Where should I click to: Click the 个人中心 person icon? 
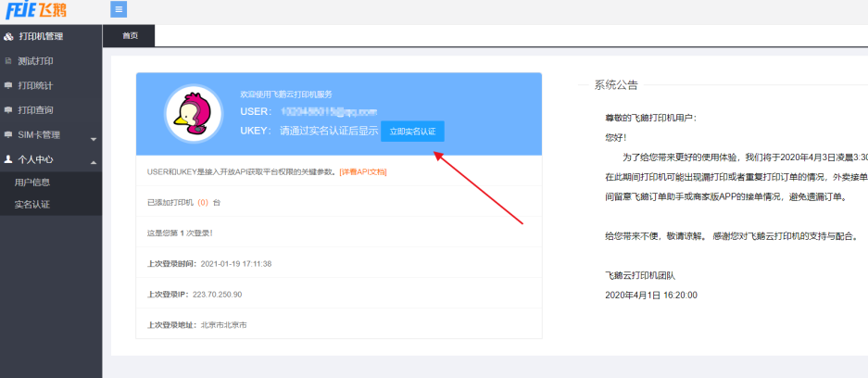(x=7, y=159)
